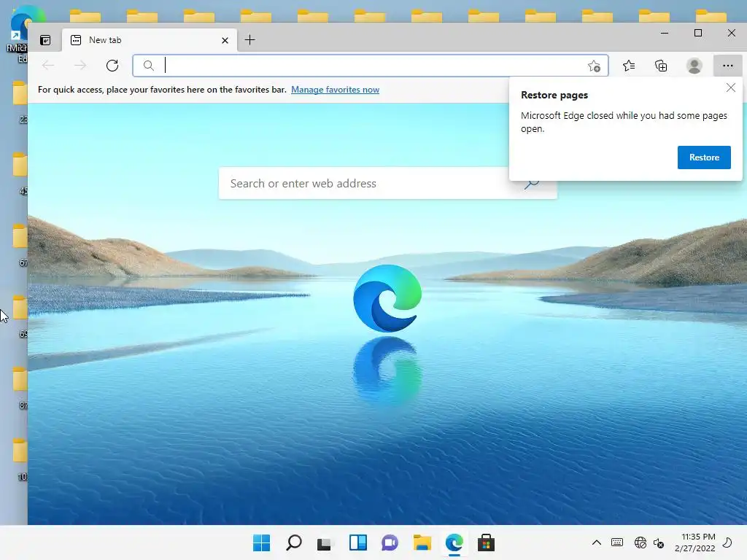Maximize the Edge window

(698, 33)
